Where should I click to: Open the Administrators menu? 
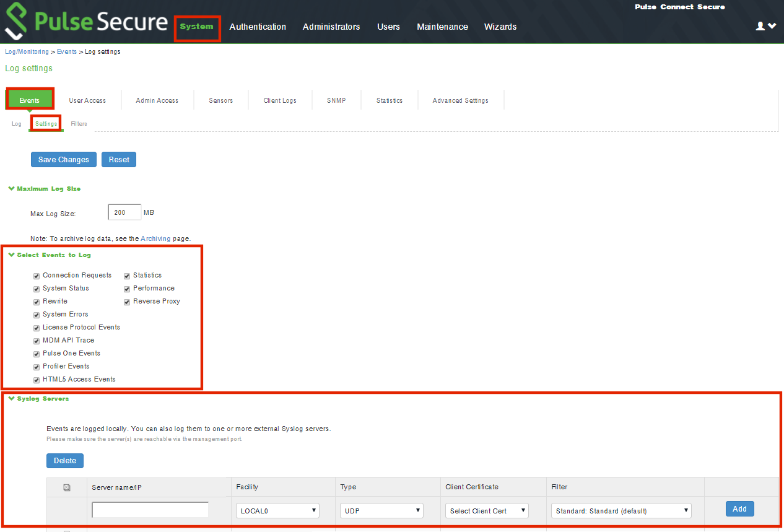tap(331, 27)
